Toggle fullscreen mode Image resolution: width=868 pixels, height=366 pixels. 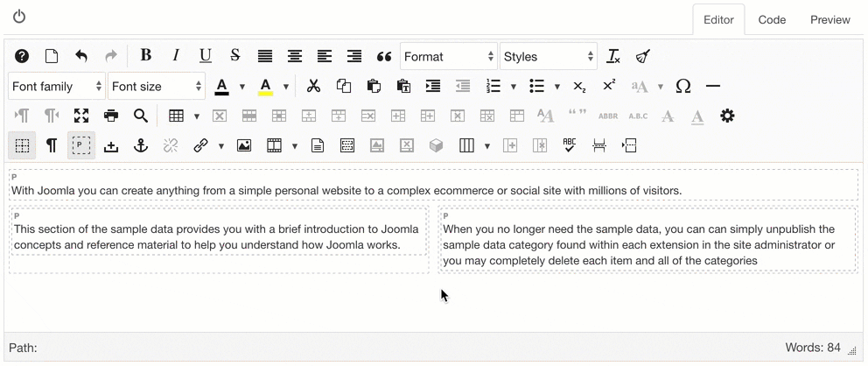(x=81, y=116)
